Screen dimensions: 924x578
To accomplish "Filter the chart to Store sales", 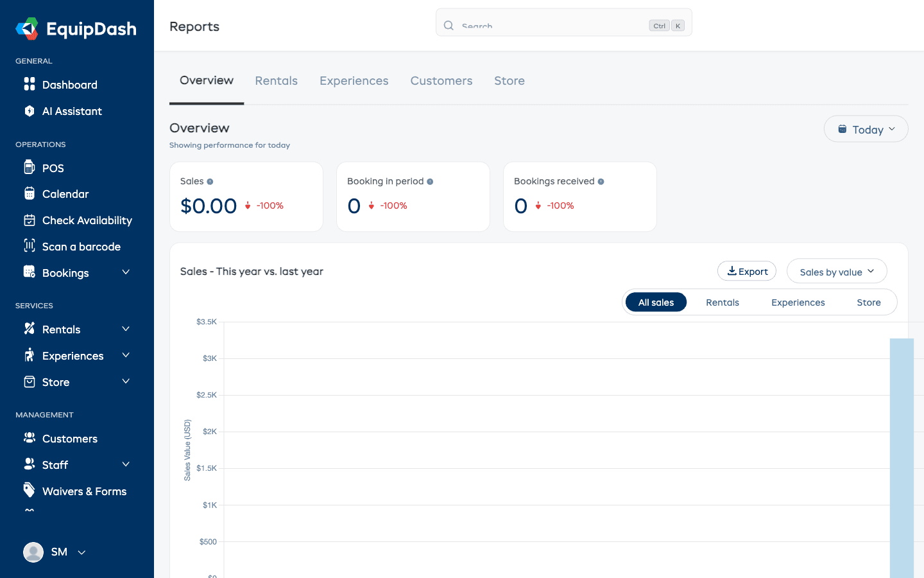I will tap(869, 302).
